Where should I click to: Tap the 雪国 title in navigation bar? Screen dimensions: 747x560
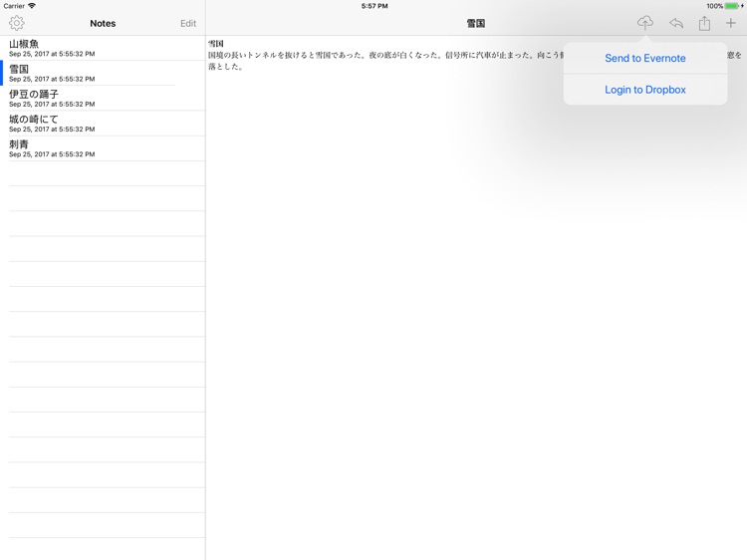(476, 23)
